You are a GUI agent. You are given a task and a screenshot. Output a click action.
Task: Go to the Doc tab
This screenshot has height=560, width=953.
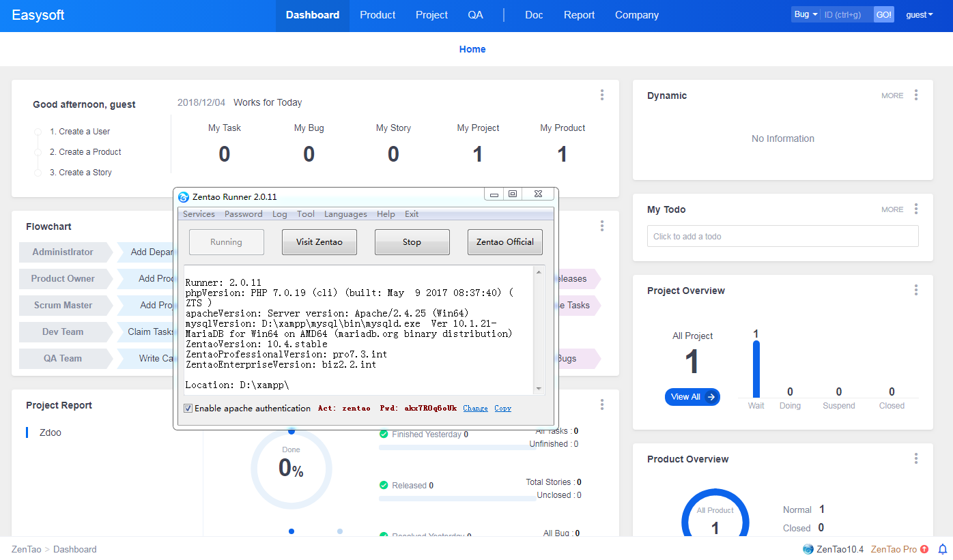click(534, 15)
